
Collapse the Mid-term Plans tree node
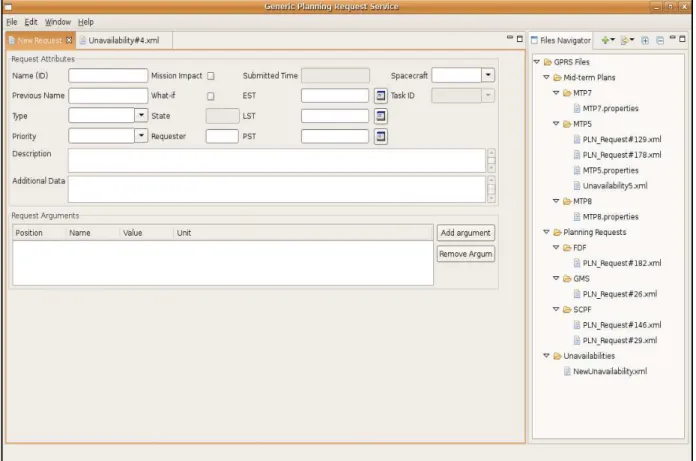[546, 78]
